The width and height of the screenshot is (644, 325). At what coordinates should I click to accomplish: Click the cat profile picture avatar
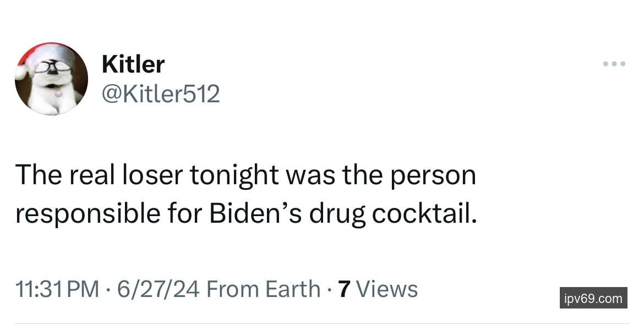point(51,79)
